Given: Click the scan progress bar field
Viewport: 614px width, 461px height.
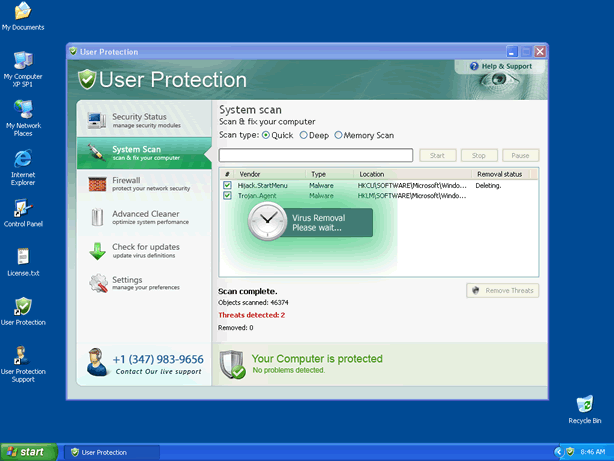Looking at the screenshot, I should [x=315, y=155].
